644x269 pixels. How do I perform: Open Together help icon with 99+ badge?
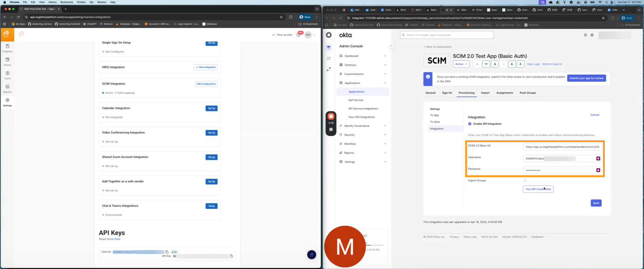coord(299,35)
